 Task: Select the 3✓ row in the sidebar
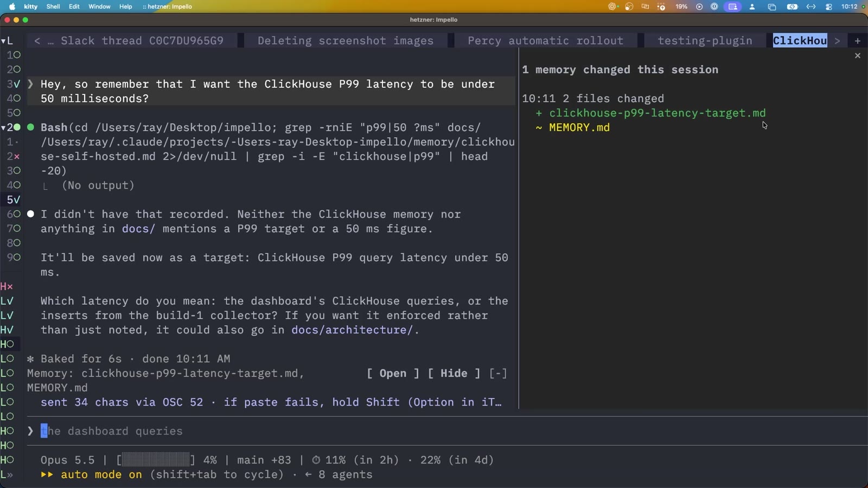click(14, 84)
